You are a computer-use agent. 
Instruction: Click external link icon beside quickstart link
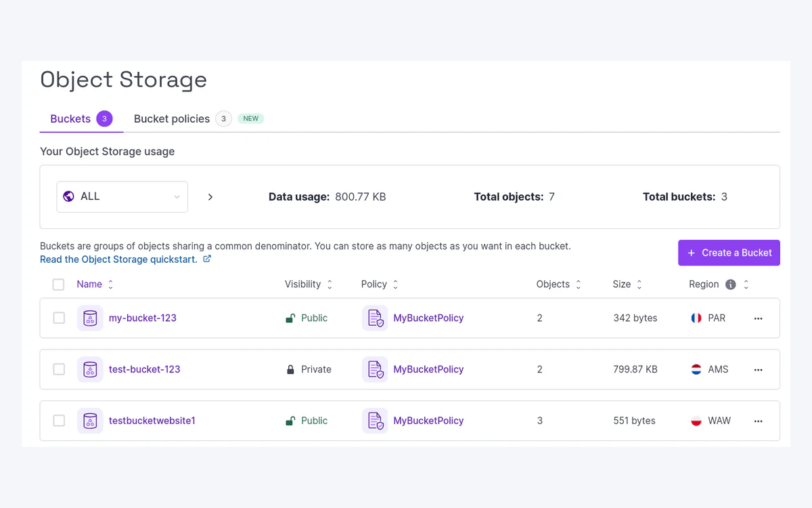pos(207,259)
